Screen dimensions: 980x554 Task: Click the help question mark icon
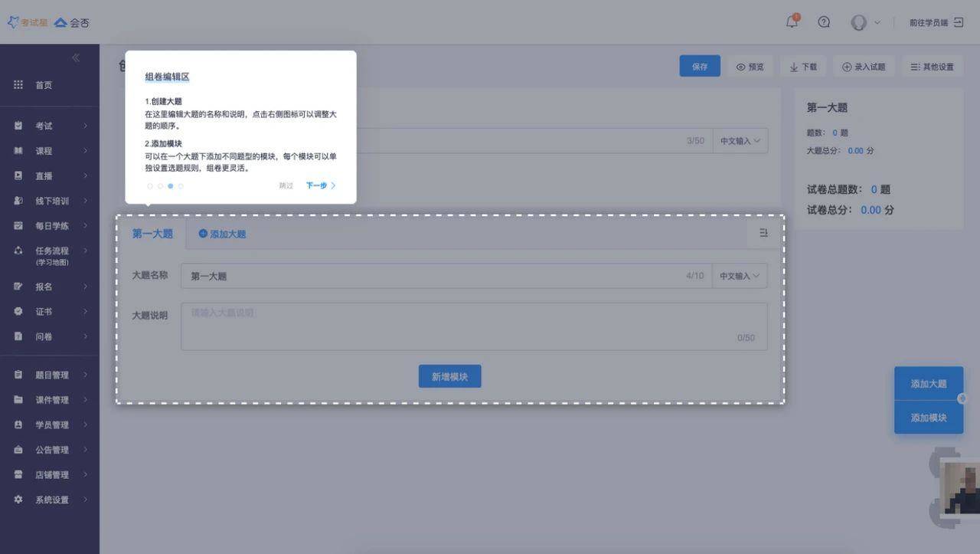824,22
